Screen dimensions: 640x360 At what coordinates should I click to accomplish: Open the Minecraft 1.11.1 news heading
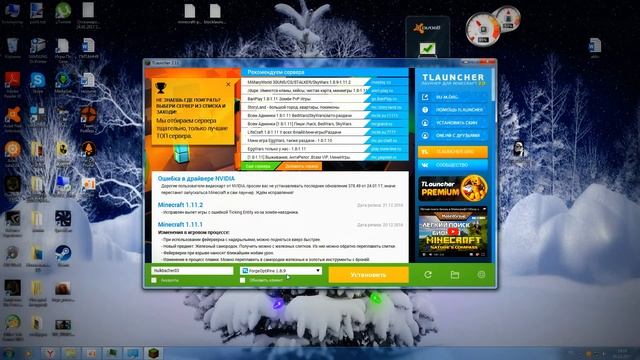[x=180, y=224]
